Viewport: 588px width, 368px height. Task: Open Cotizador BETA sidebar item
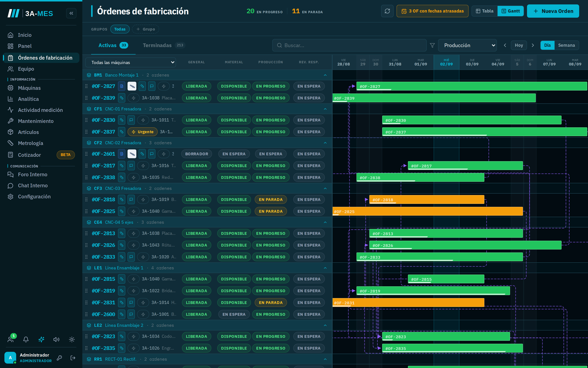pyautogui.click(x=41, y=155)
